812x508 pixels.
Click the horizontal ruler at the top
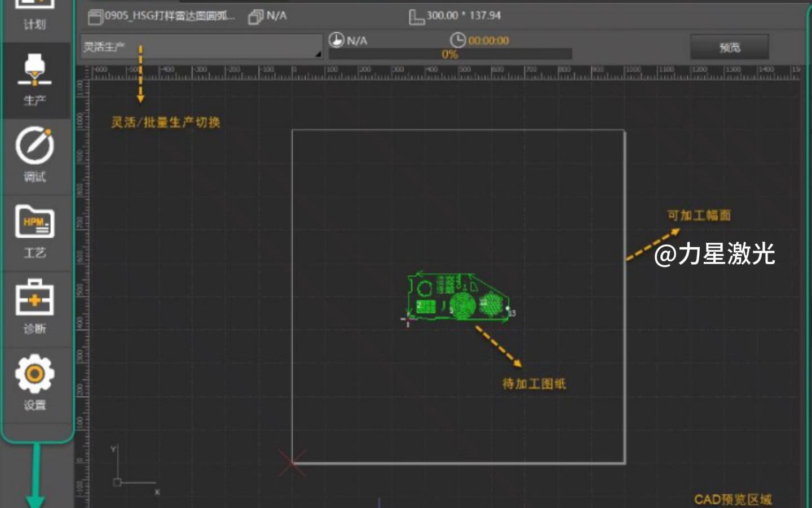(445, 72)
